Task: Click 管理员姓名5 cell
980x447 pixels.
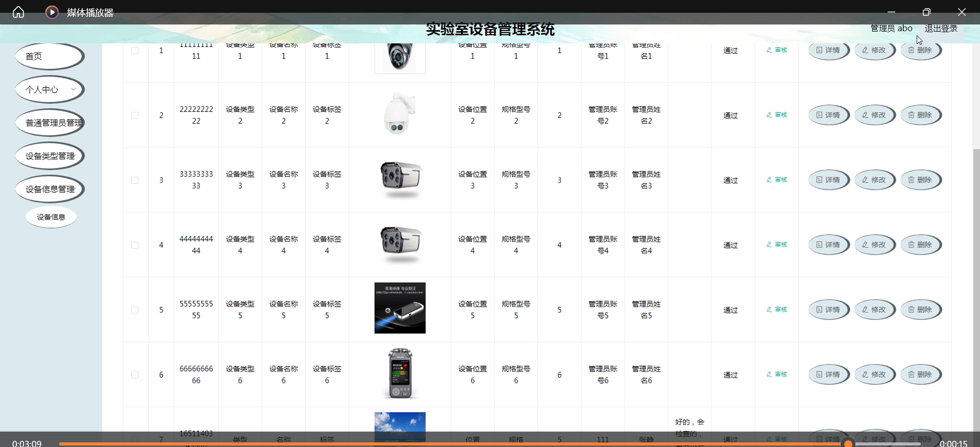Action: [x=646, y=310]
